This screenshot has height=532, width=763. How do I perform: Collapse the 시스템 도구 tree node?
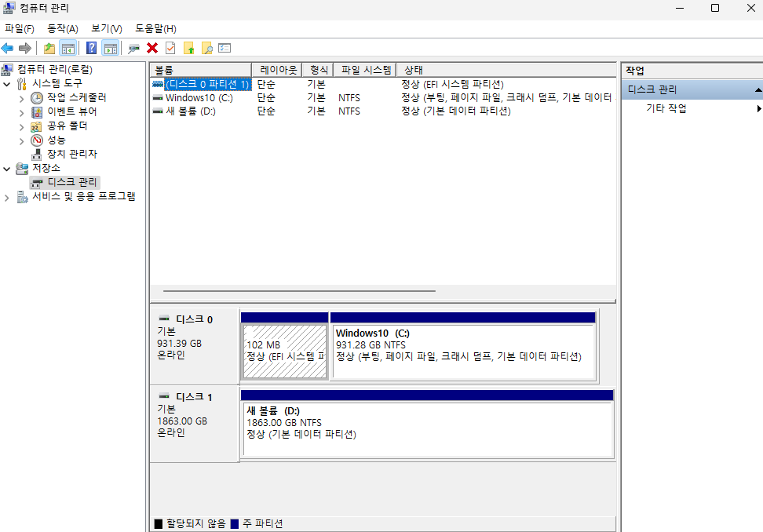(7, 84)
